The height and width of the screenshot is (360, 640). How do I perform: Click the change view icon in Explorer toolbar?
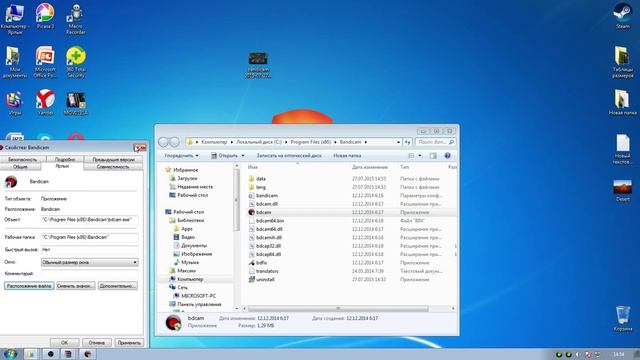pos(411,156)
